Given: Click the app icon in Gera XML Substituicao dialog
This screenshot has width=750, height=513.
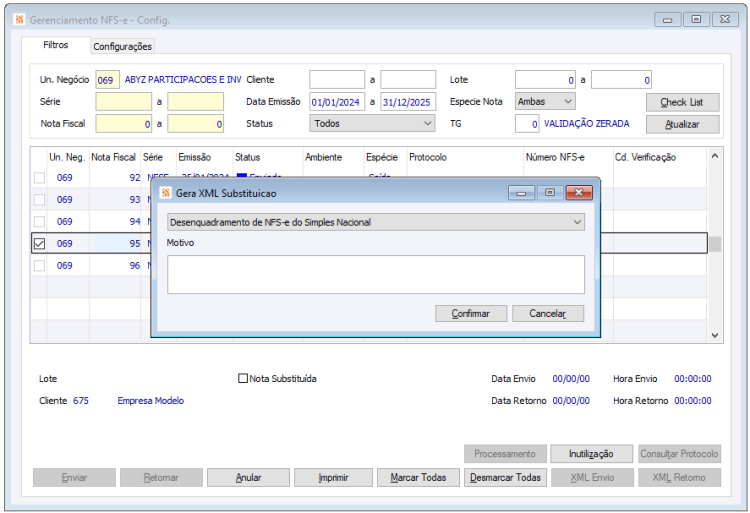Looking at the screenshot, I should [x=165, y=193].
